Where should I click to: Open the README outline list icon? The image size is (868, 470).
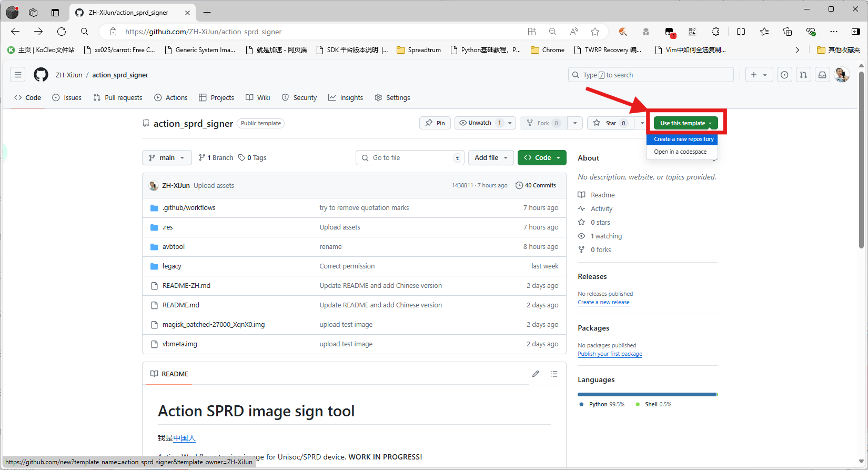(x=554, y=374)
